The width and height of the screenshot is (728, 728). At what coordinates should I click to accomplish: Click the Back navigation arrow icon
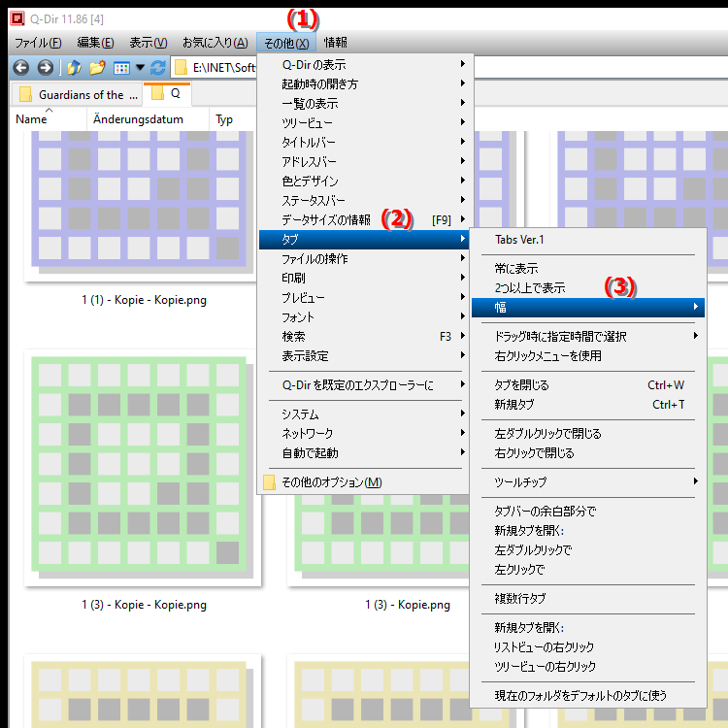pyautogui.click(x=21, y=68)
